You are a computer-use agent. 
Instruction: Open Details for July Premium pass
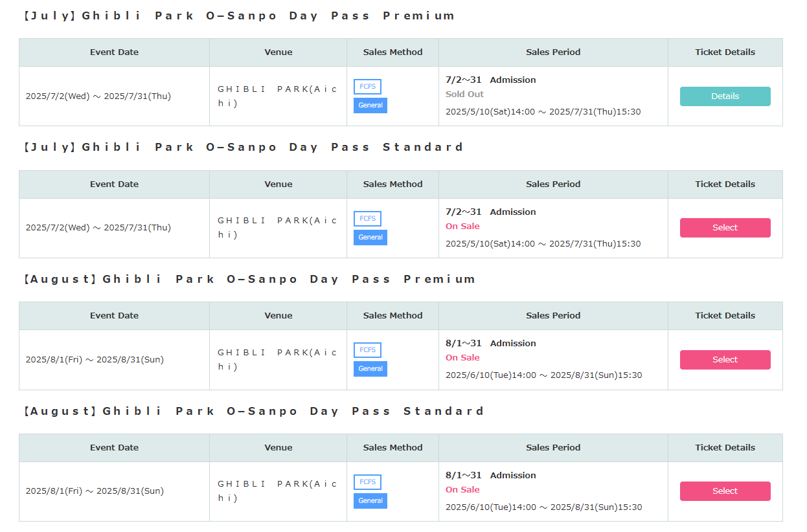click(725, 96)
